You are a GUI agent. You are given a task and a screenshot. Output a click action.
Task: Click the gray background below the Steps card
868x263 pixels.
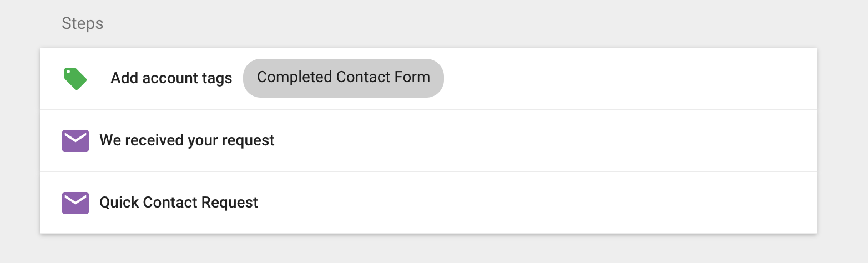pos(428,250)
